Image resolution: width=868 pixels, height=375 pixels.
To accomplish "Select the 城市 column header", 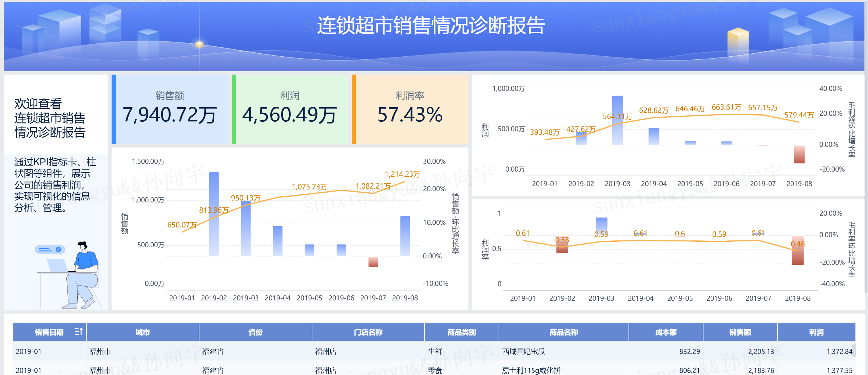I will (142, 332).
